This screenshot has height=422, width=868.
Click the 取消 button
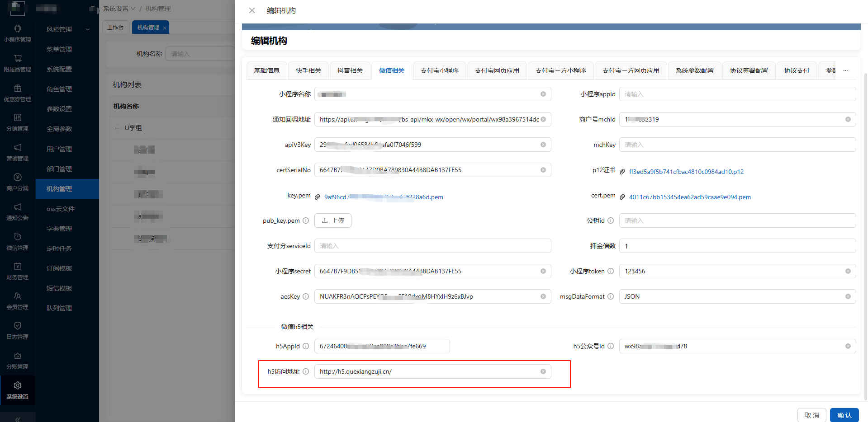812,415
